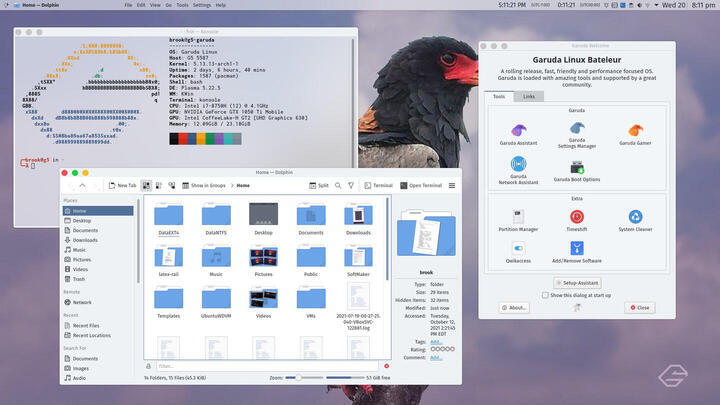Click the search icon in Dolphin toolbar

(338, 186)
